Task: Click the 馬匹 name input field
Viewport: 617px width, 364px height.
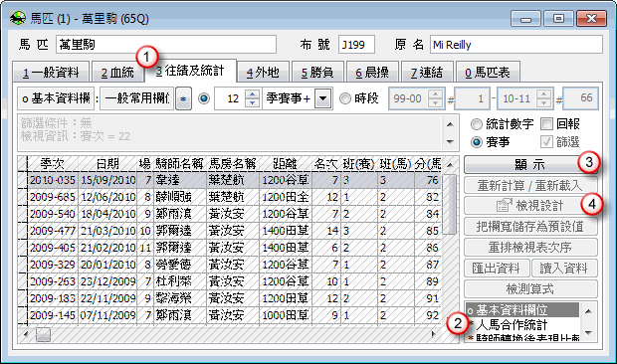Action: pyautogui.click(x=166, y=45)
